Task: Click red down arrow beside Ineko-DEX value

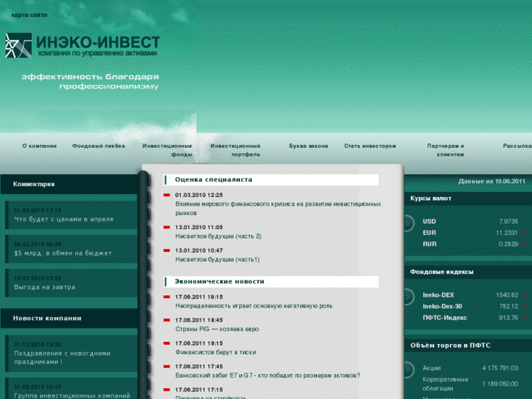Action: click(524, 296)
